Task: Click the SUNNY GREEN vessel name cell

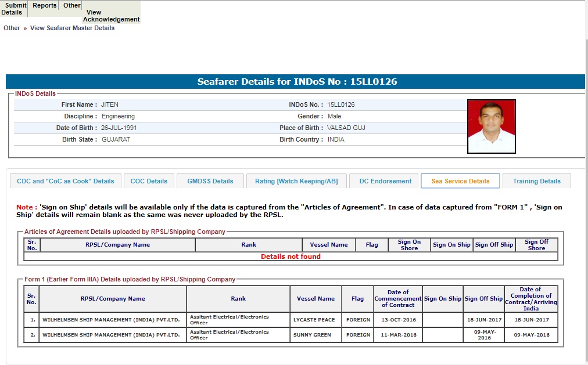Action: (x=312, y=335)
